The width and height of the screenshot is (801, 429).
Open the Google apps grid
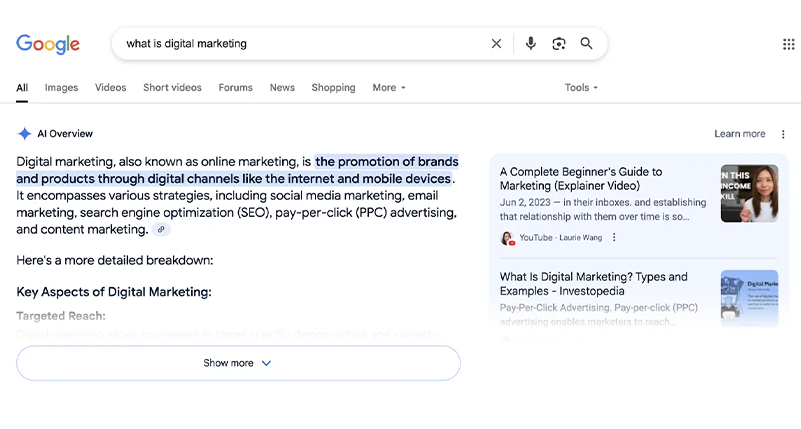tap(788, 44)
